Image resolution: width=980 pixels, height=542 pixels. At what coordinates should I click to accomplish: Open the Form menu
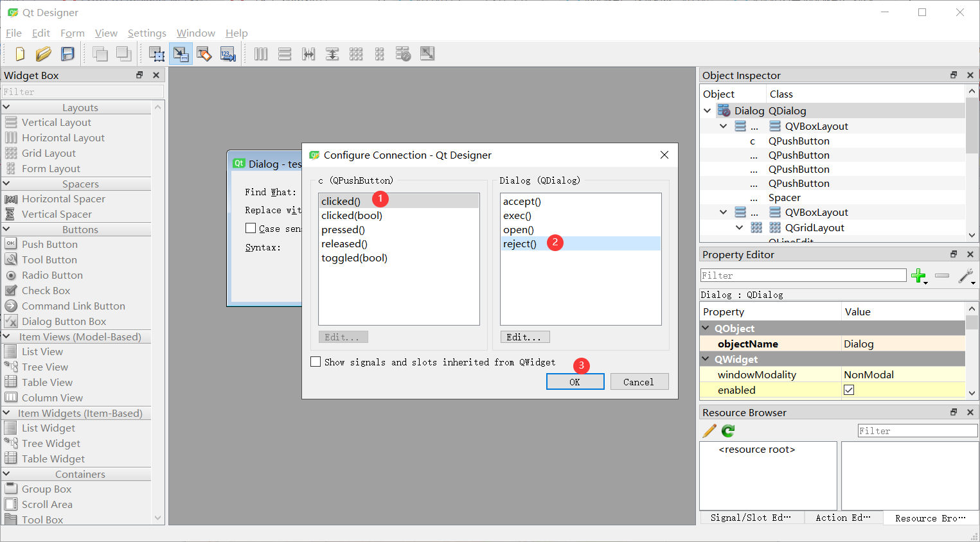73,33
